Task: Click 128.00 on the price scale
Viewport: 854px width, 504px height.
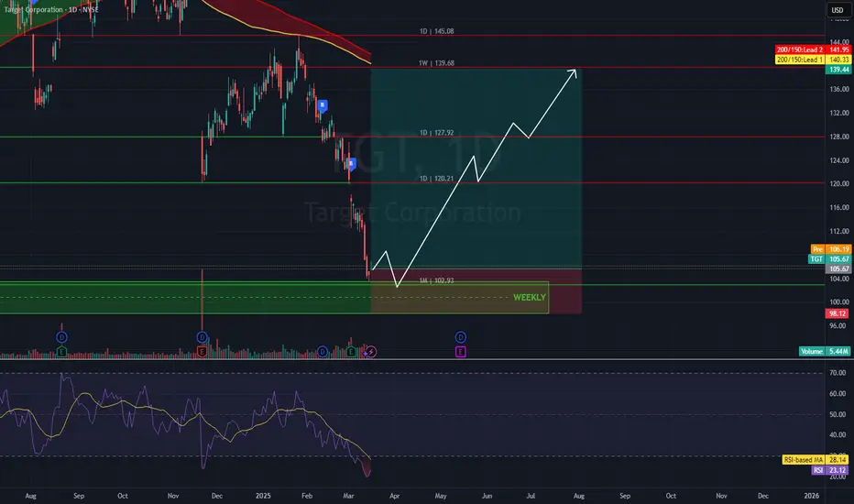Action: point(839,137)
